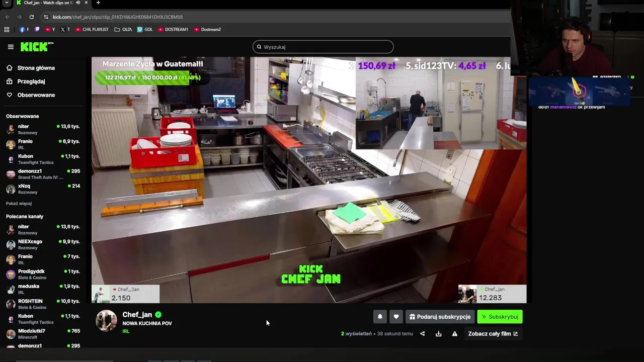Open the Dostream2 bookmark
Viewport: 644px width, 362px height.
pyautogui.click(x=207, y=30)
